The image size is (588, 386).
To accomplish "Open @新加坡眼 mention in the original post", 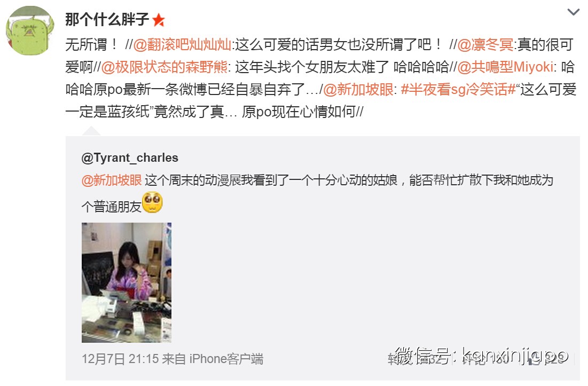I will (x=112, y=180).
